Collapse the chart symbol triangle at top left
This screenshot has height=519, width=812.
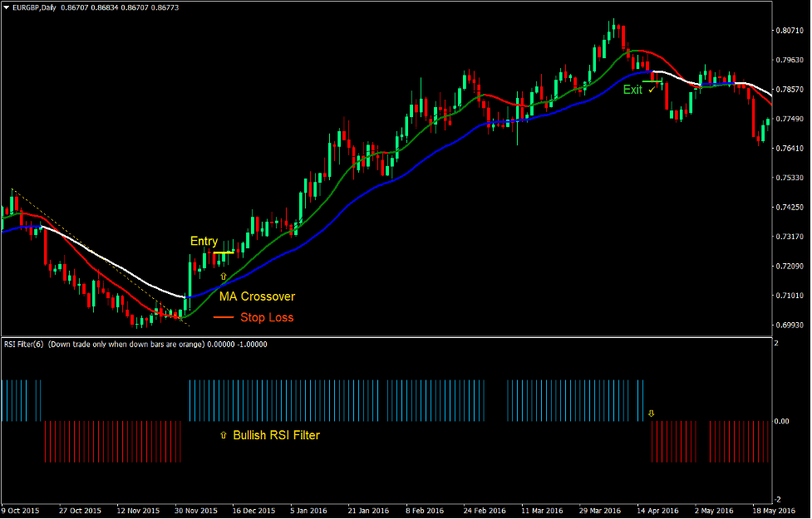click(8, 6)
